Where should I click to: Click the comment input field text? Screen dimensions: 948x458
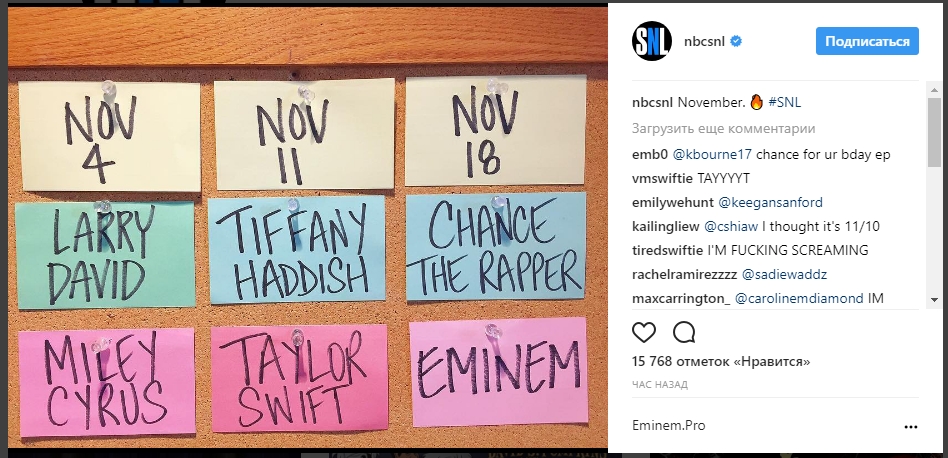point(669,426)
